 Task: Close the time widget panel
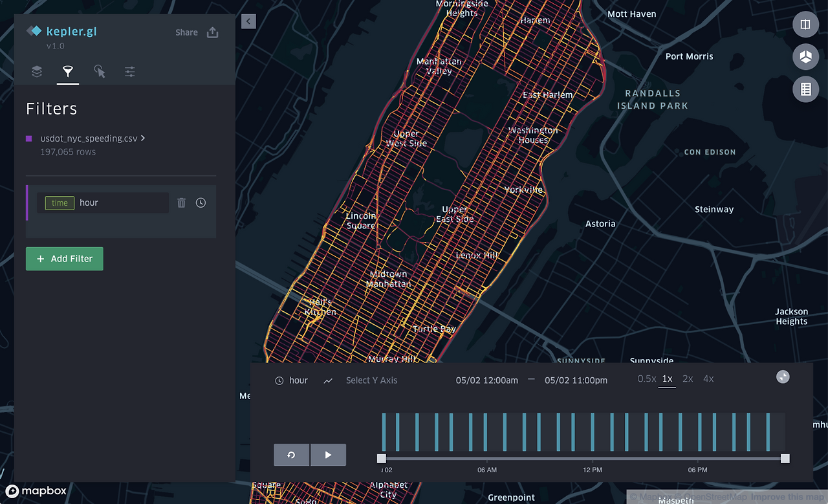click(783, 377)
